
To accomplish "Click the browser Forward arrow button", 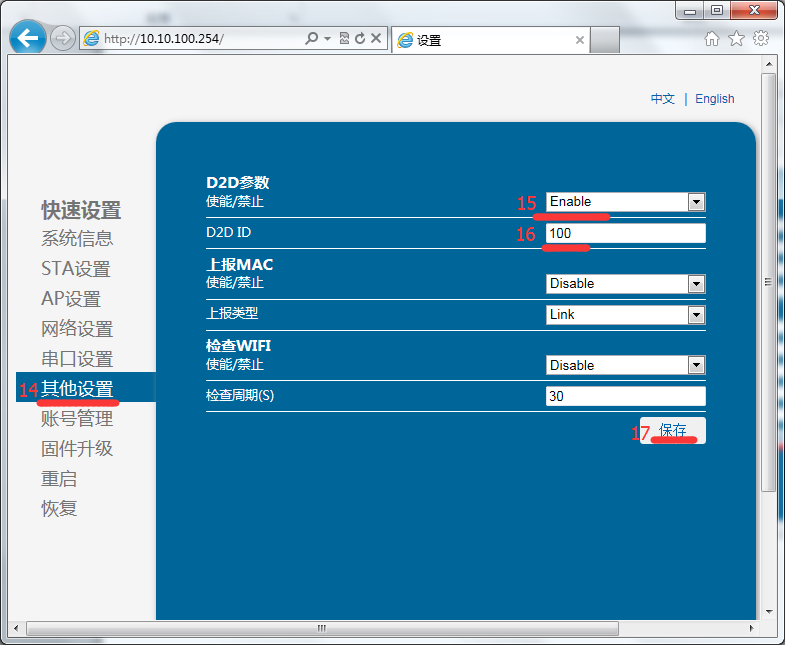I will pos(62,39).
